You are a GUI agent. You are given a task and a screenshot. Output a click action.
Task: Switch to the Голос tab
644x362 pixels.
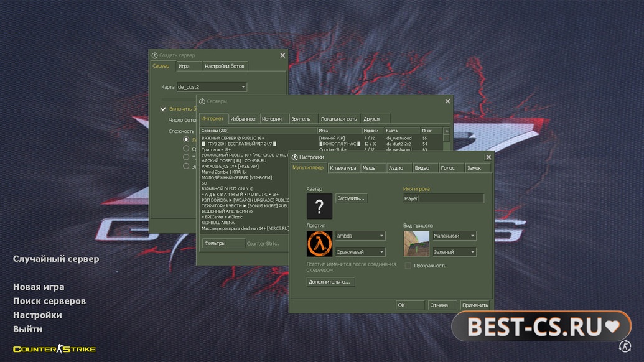coord(451,168)
